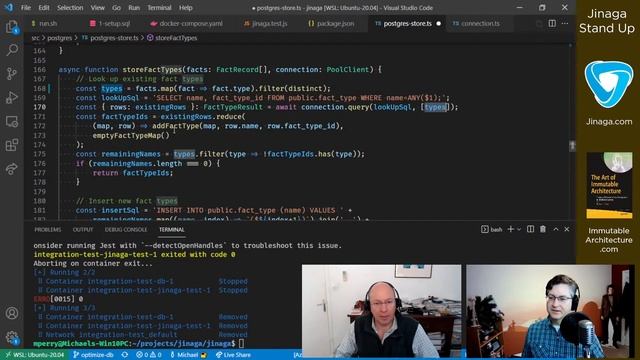Click lookUpSql variable on line 169
This screenshot has height=360, width=640.
pos(120,98)
